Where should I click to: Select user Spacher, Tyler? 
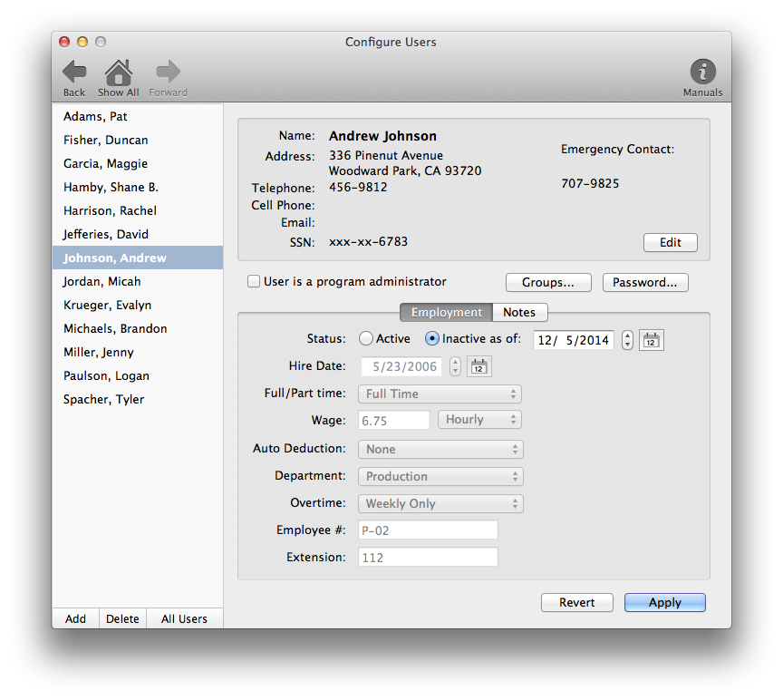click(x=138, y=399)
